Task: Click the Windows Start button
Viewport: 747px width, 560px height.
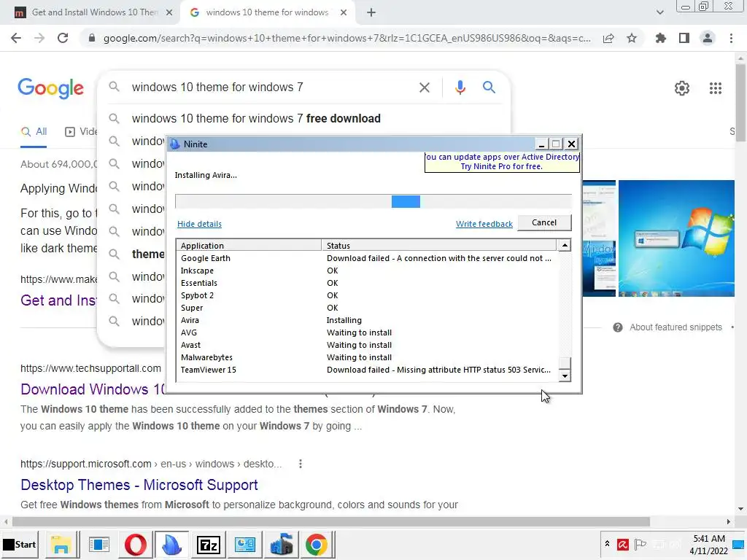Action: pyautogui.click(x=20, y=544)
